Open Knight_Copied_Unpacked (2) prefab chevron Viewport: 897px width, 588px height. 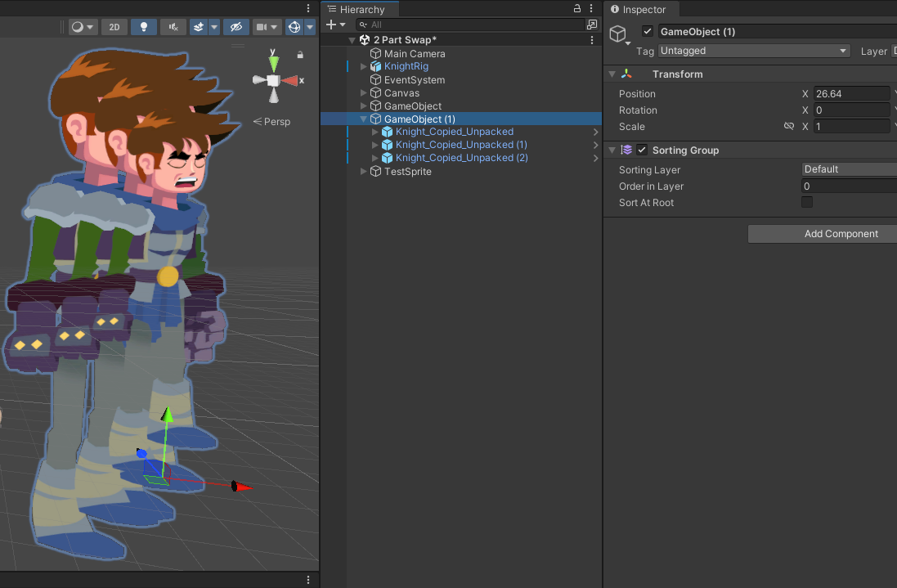click(x=595, y=159)
